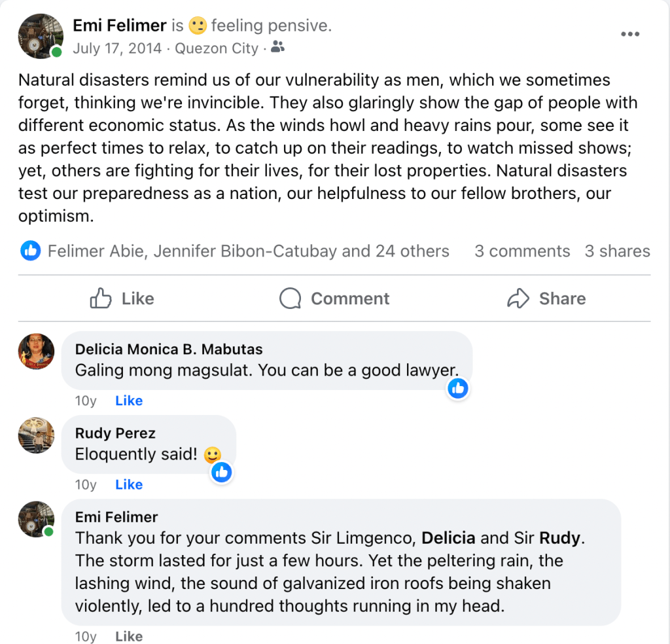Open Emi Felimer's post profile picture
This screenshot has height=644, width=670.
click(x=37, y=35)
